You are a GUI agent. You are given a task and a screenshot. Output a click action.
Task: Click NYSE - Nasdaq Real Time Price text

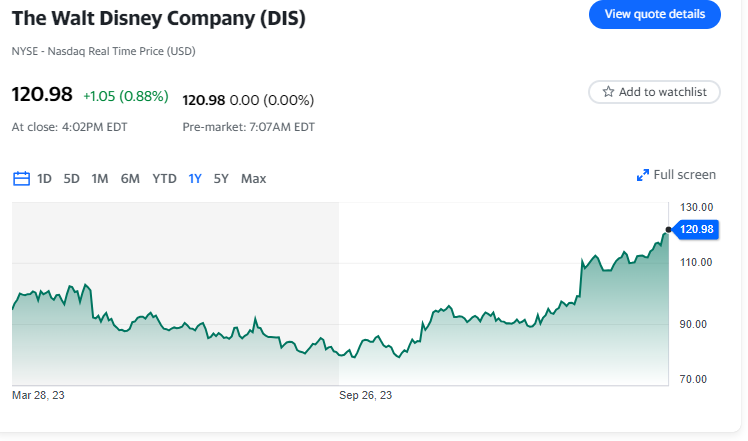[104, 51]
